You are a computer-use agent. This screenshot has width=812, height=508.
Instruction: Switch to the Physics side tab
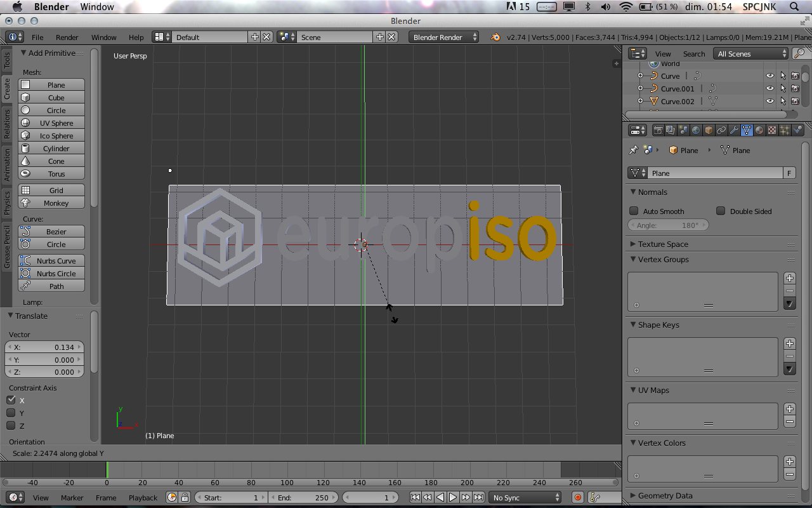[x=7, y=203]
